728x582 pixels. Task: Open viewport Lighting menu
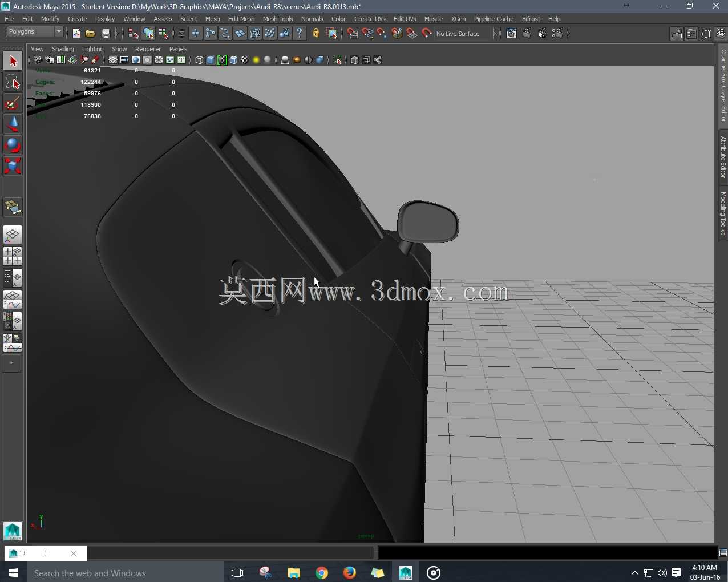point(92,49)
